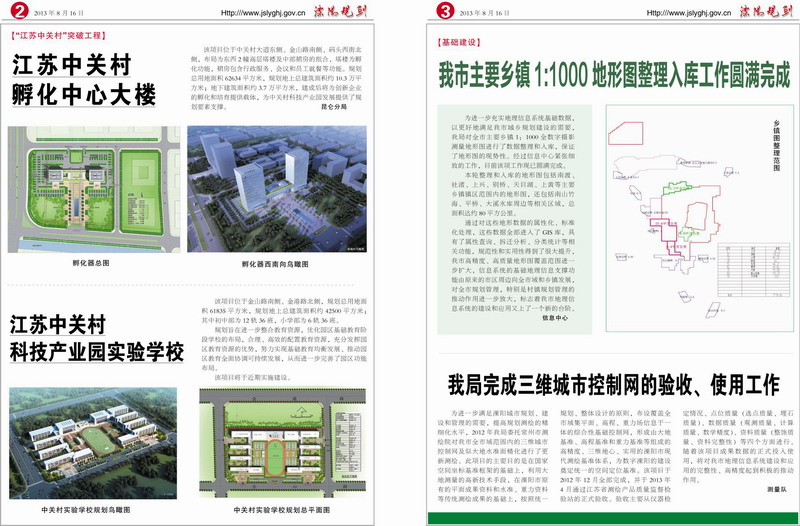Click the green-shaded topographic article text box

tap(514, 220)
